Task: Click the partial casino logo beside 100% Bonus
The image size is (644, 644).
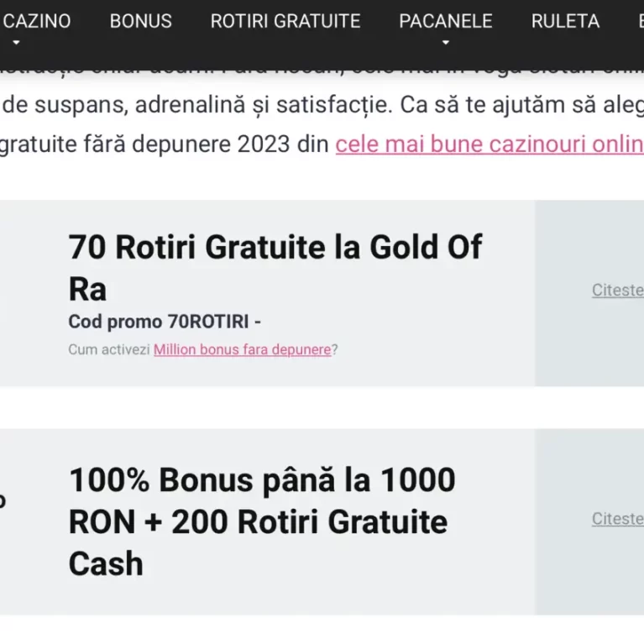Action: (x=3, y=501)
